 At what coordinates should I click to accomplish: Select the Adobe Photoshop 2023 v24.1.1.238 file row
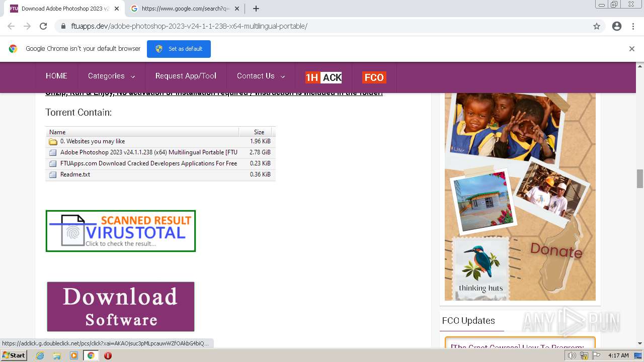[x=160, y=152]
